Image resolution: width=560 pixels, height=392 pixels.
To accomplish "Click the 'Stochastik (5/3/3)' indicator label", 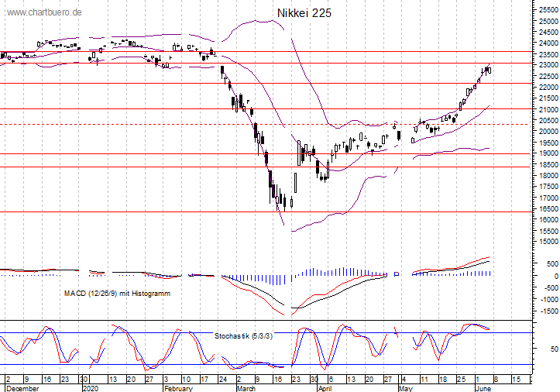I will pos(243,336).
